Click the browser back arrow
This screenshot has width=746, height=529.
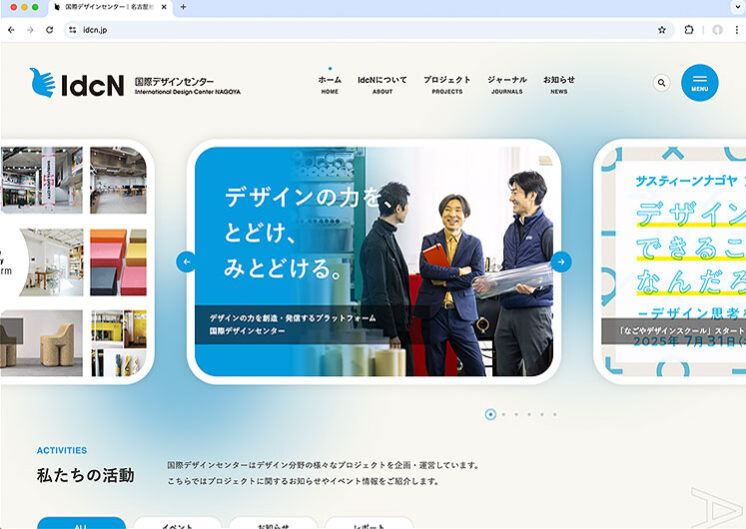(x=11, y=30)
